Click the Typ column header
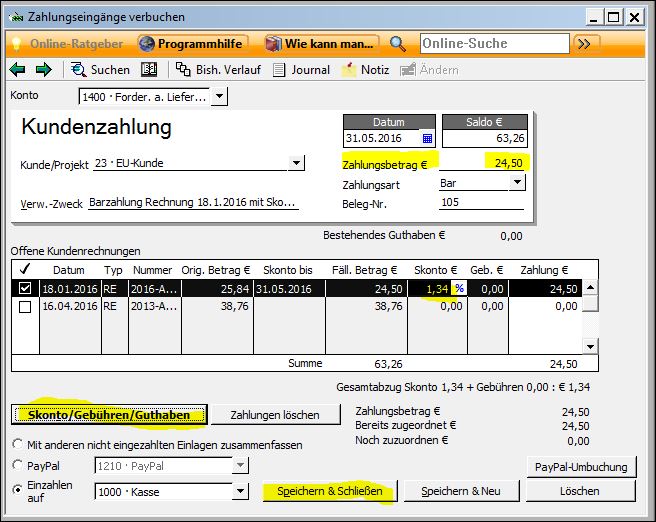Viewport: 656px width, 522px height. pyautogui.click(x=114, y=270)
